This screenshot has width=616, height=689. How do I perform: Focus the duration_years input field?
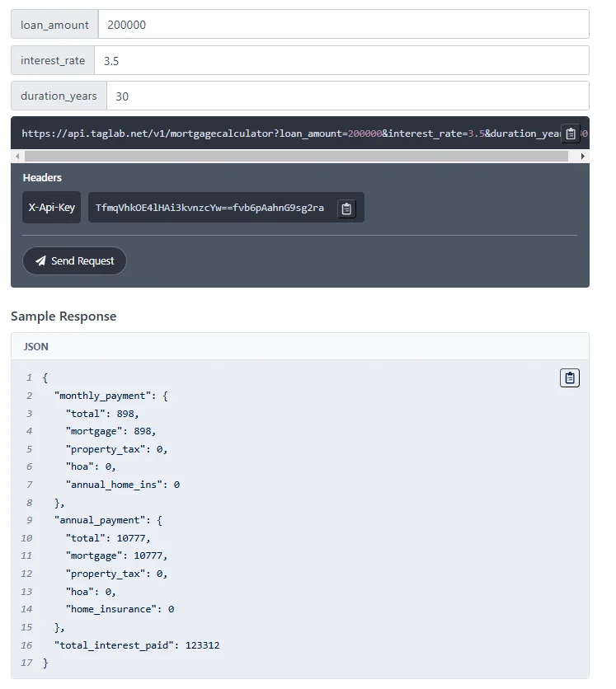point(348,96)
